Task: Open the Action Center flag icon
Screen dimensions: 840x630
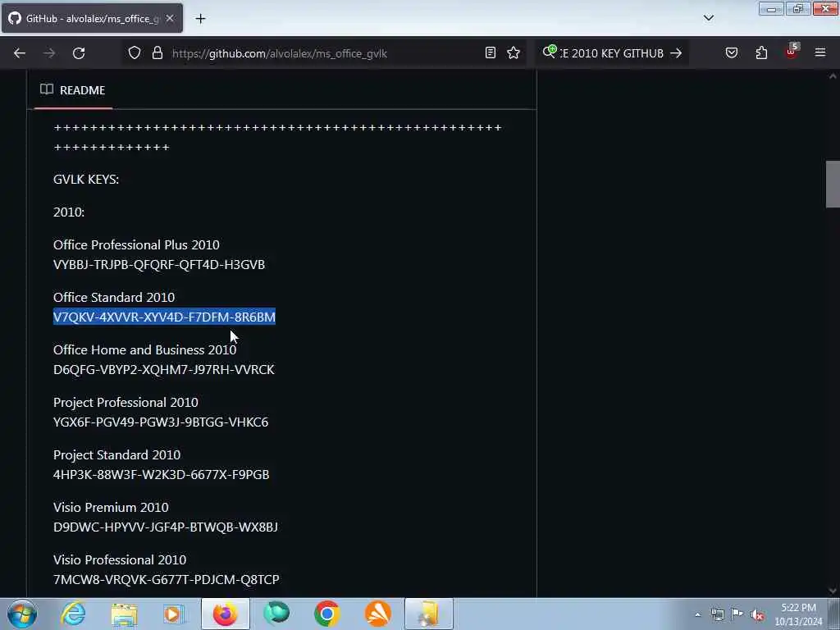Action: 737,614
